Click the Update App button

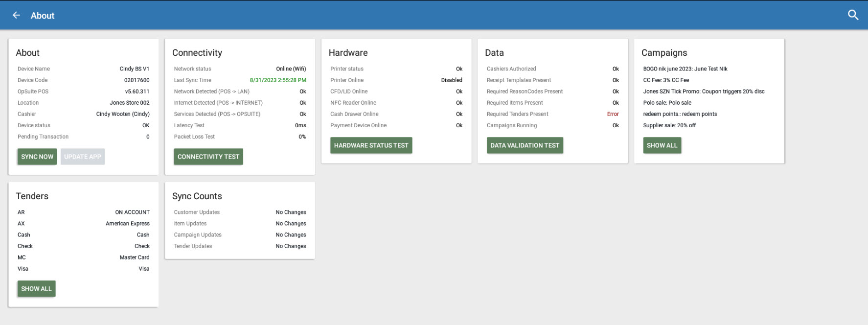(83, 157)
